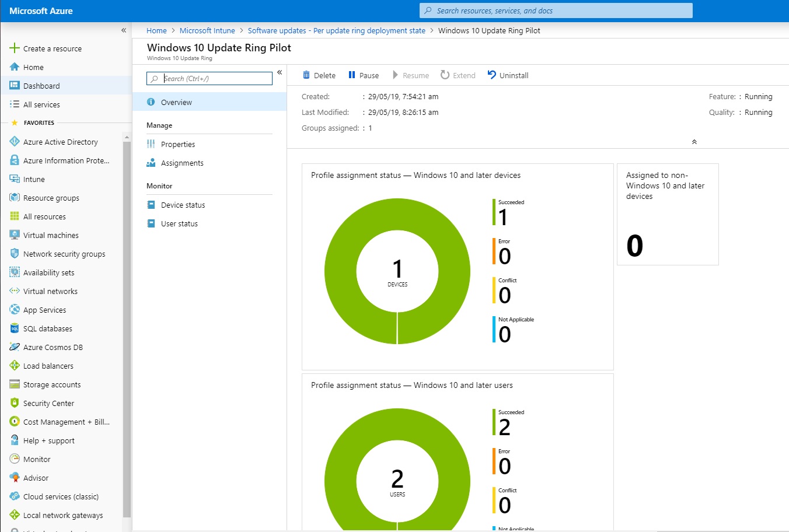Viewport: 789px width, 532px height.
Task: Click devices Not Applicable legend
Action: (x=514, y=330)
